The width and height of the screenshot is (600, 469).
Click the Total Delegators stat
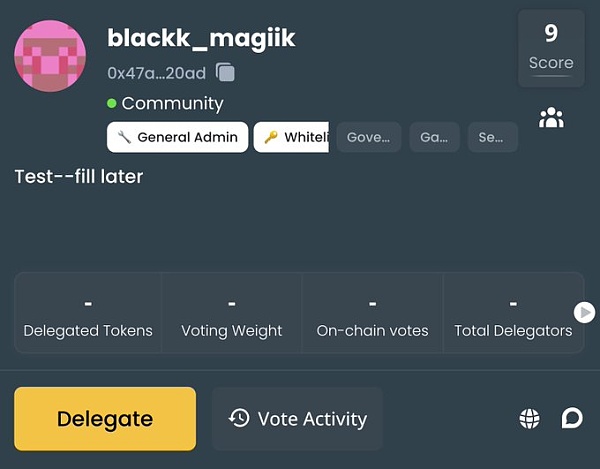coord(513,314)
